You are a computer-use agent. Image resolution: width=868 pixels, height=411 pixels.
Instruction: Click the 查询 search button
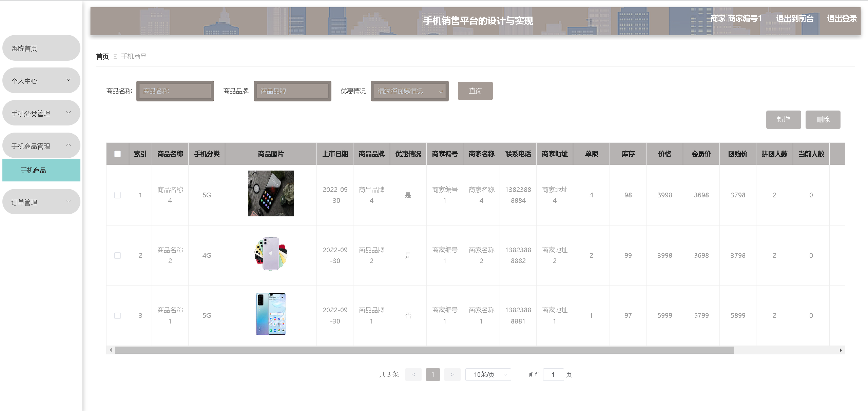pos(475,91)
